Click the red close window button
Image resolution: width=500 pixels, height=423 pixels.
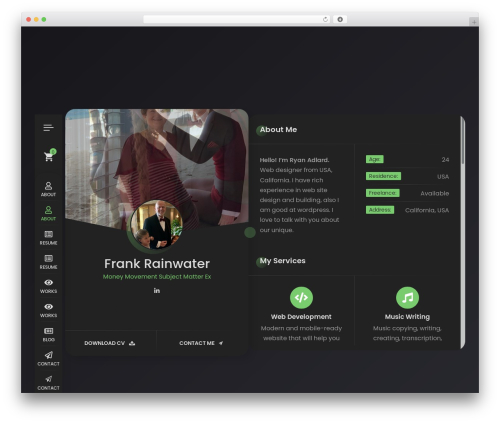[x=29, y=20]
